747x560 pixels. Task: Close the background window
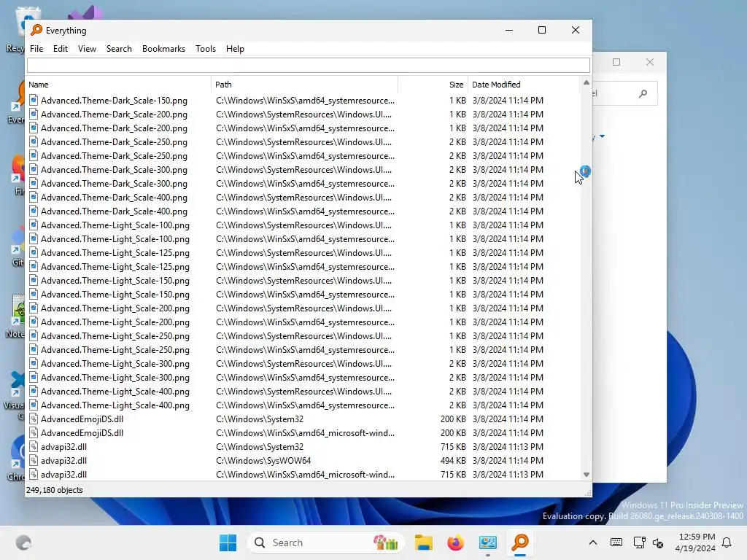[650, 62]
